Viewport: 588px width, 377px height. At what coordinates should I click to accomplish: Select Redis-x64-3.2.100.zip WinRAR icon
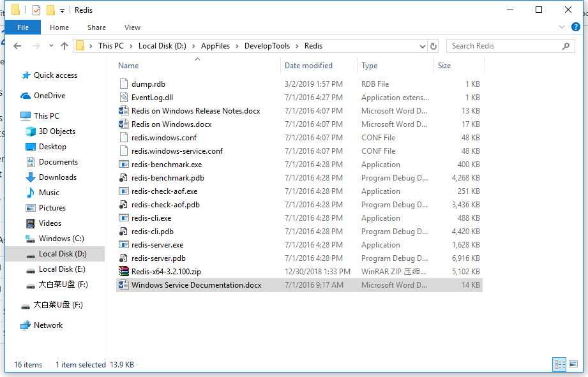click(x=124, y=271)
